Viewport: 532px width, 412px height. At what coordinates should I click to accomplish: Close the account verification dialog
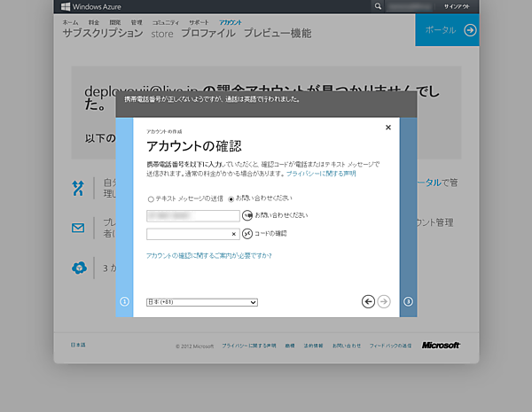(387, 128)
